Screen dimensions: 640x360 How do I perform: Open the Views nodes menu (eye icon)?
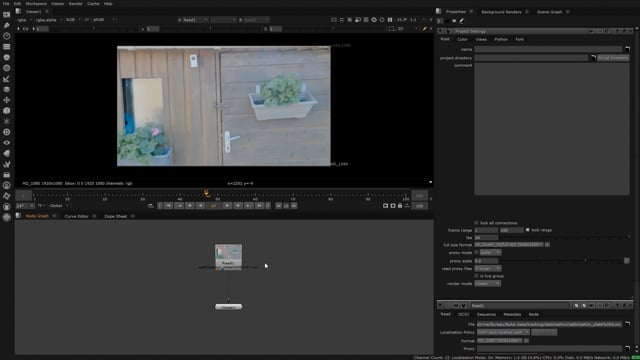coord(7,142)
